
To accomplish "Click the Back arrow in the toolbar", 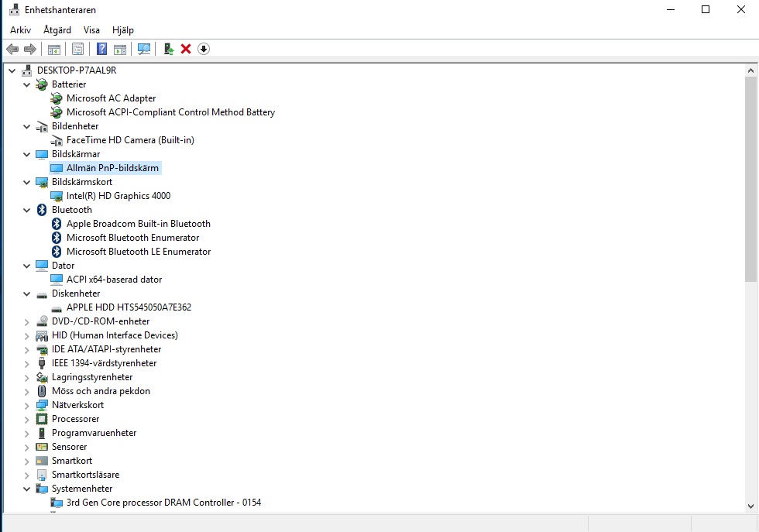I will click(12, 49).
